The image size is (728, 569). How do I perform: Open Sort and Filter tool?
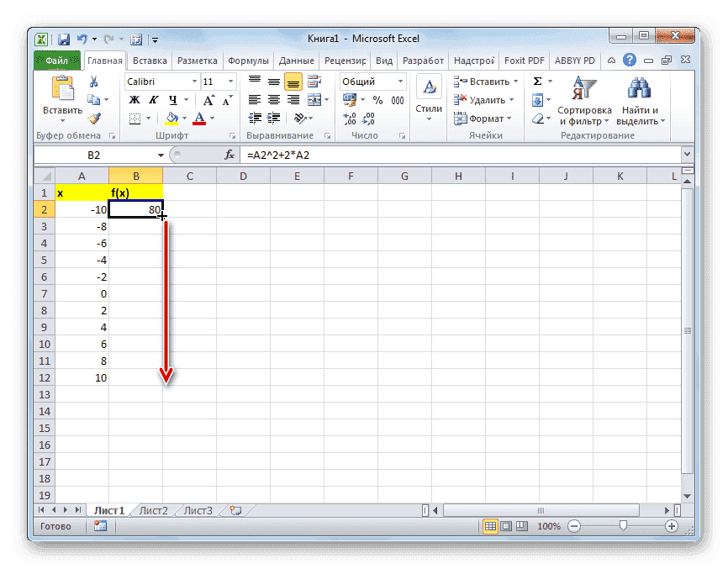click(584, 100)
